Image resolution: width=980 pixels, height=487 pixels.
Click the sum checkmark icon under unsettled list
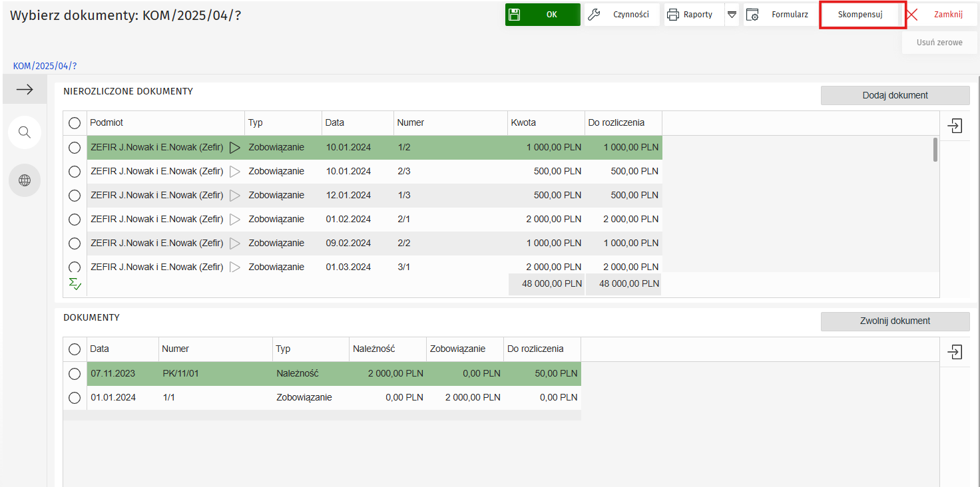75,284
